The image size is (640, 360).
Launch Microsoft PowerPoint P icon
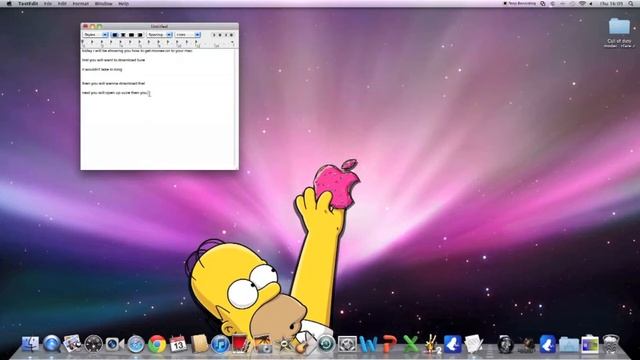click(x=390, y=344)
